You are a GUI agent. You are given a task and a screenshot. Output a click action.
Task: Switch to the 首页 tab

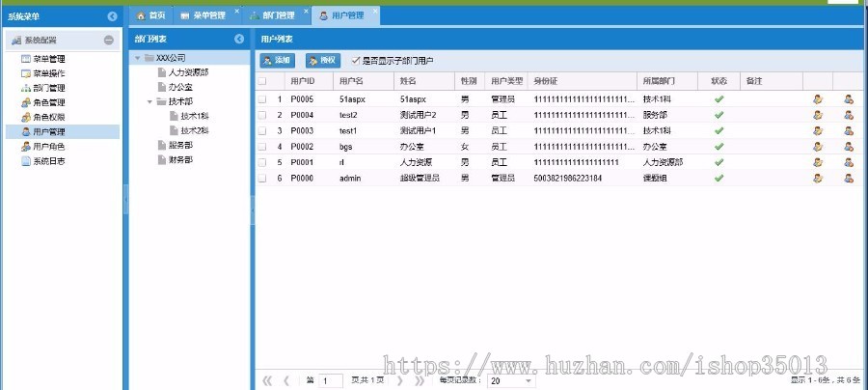pyautogui.click(x=151, y=15)
